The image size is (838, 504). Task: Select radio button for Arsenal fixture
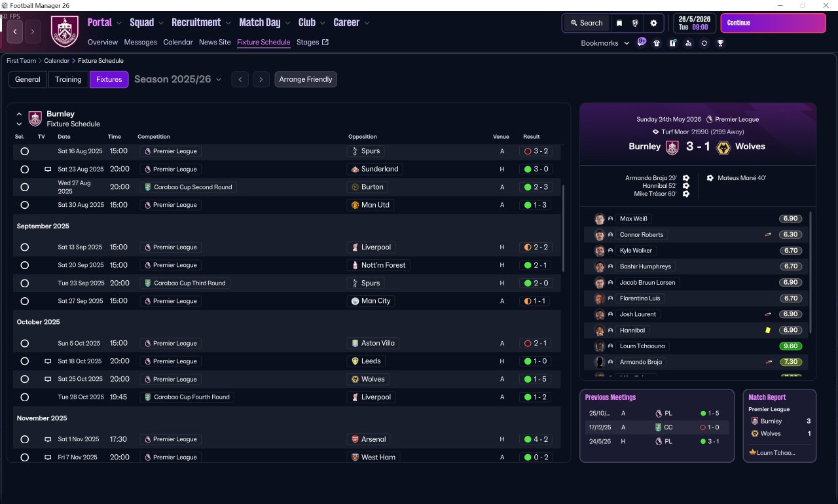pyautogui.click(x=24, y=439)
